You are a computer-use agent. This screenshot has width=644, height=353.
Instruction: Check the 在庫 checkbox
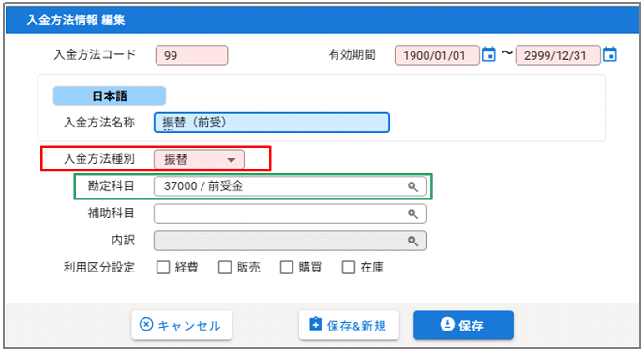coord(349,268)
